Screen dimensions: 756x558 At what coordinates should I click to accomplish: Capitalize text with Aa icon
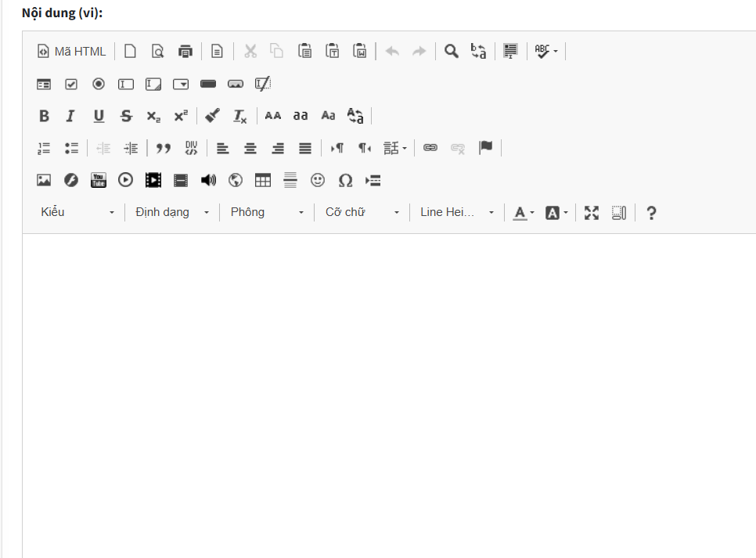pos(328,116)
